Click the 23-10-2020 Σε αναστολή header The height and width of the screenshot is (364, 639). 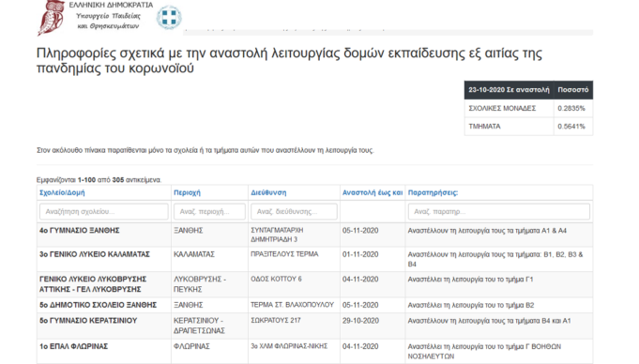509,90
